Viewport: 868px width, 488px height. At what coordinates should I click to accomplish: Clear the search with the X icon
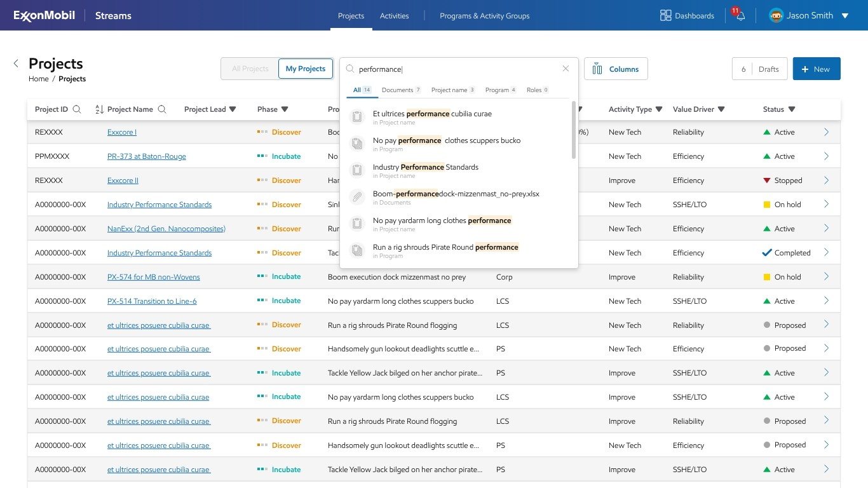click(x=566, y=69)
